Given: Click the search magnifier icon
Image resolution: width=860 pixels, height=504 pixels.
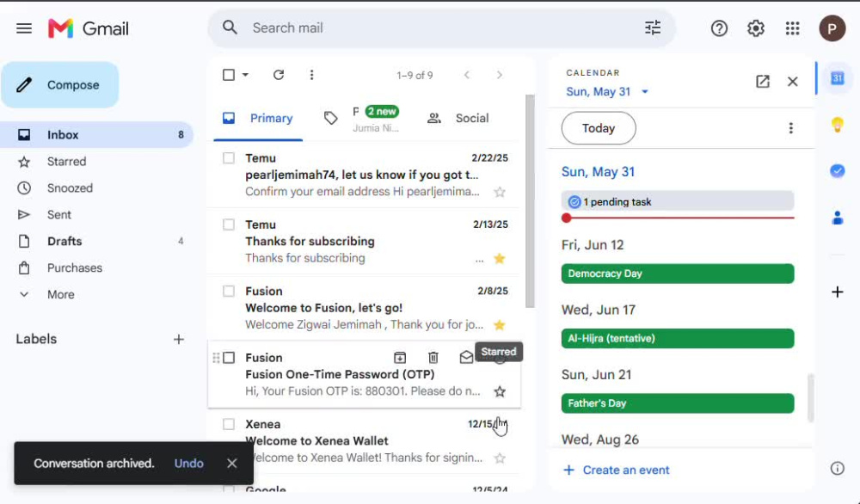Looking at the screenshot, I should pyautogui.click(x=230, y=28).
